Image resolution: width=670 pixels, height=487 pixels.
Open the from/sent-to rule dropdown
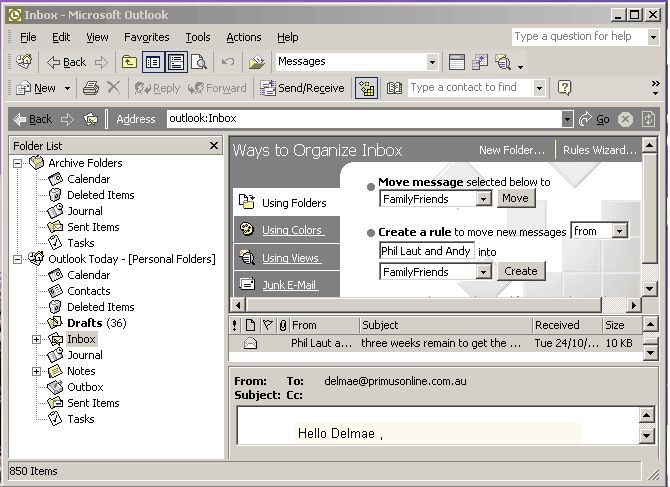(619, 231)
